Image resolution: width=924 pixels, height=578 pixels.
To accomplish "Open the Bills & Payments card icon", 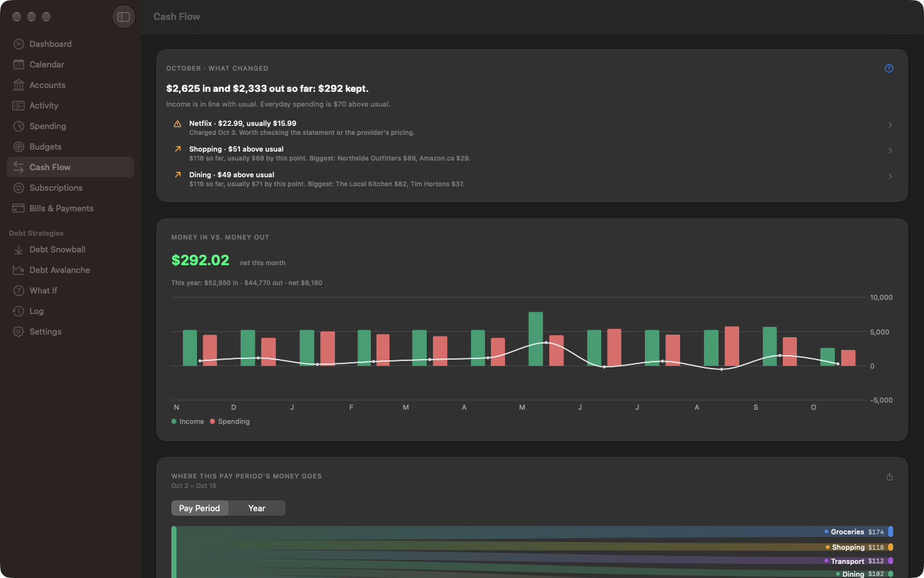I will [19, 208].
